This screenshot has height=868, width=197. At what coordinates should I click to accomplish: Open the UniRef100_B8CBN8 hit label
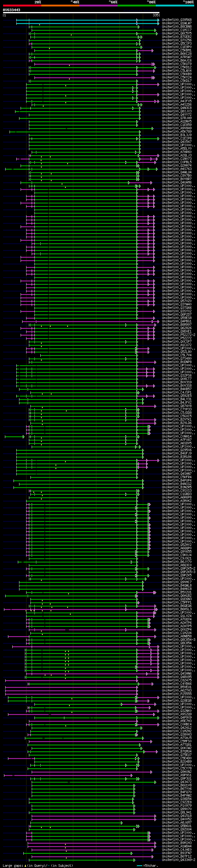coord(177,26)
